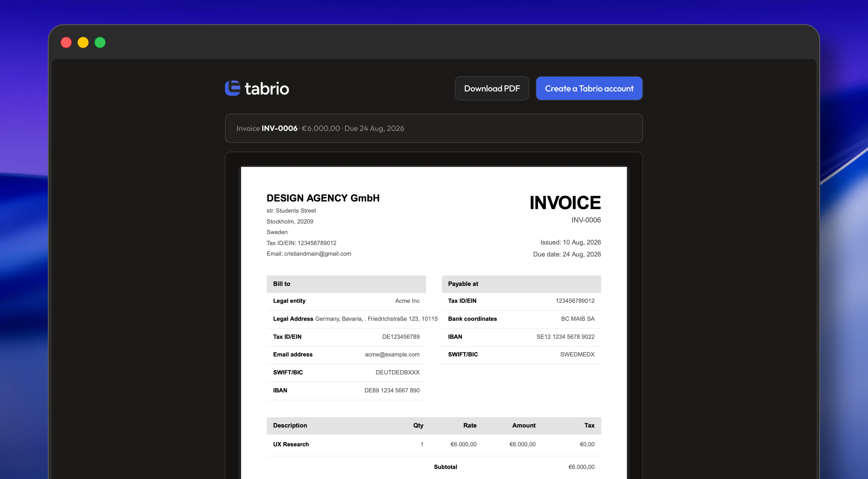Screen dimensions: 868x479
Task: Click the 'str. Students Street' address line
Action: point(291,210)
